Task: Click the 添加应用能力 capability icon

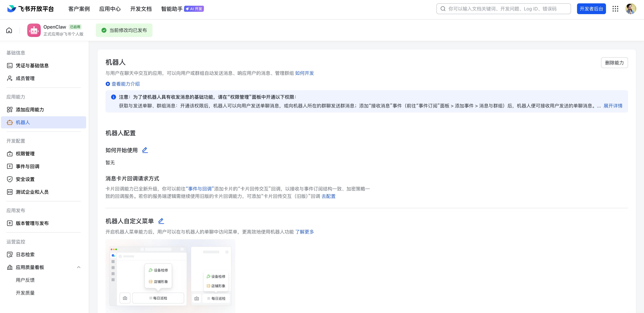Action: click(x=9, y=109)
